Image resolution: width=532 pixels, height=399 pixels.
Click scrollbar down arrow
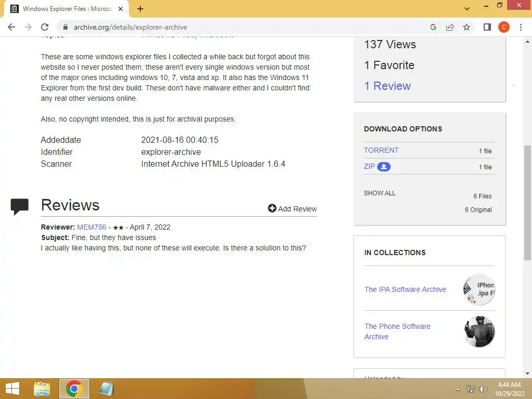[527, 374]
